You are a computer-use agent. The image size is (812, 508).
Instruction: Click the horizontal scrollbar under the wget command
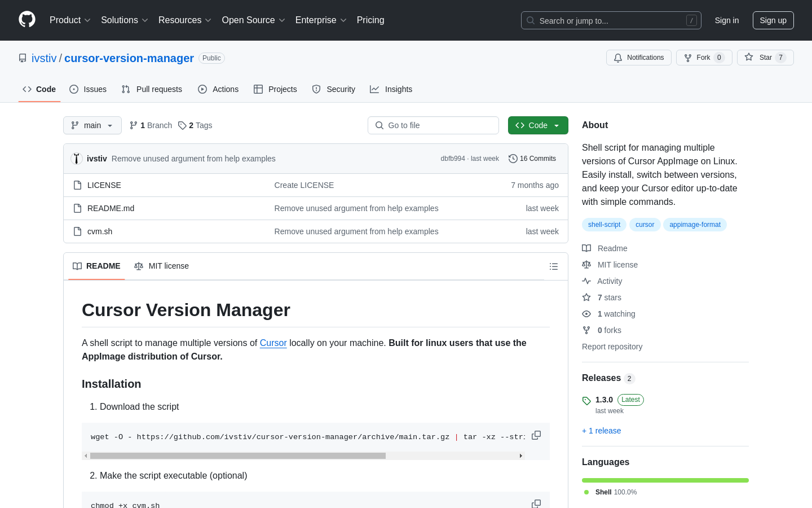tap(238, 456)
